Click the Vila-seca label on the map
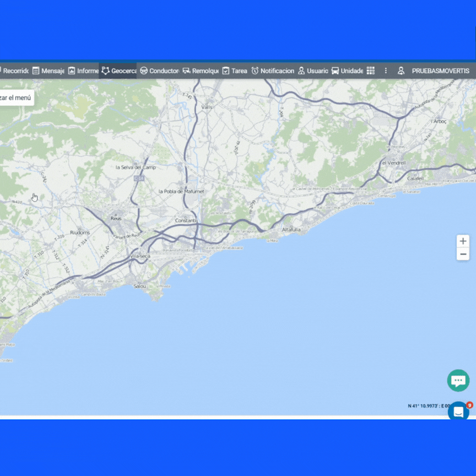 140,256
